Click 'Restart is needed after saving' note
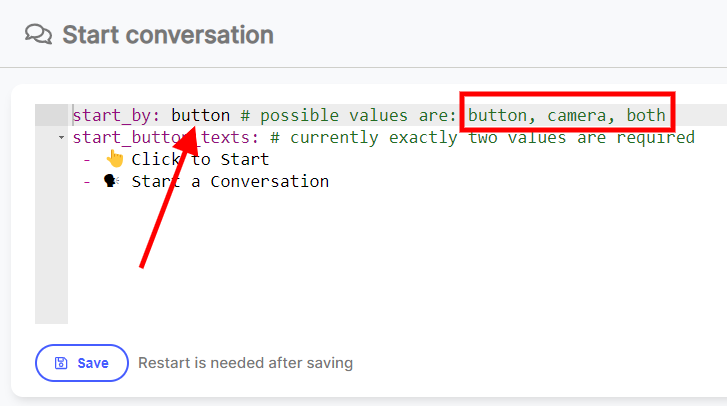 tap(245, 363)
